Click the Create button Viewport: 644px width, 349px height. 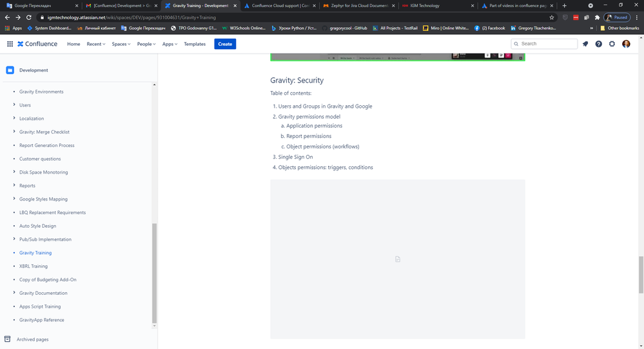tap(225, 44)
